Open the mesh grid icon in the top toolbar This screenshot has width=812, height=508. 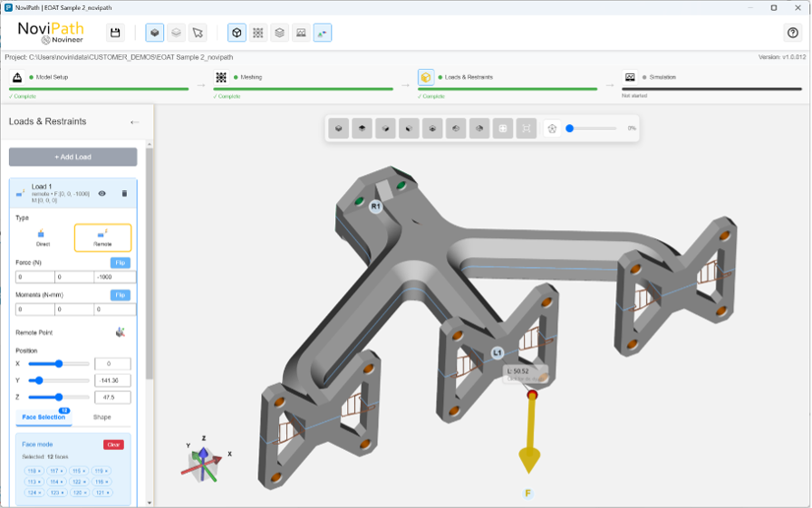click(258, 33)
